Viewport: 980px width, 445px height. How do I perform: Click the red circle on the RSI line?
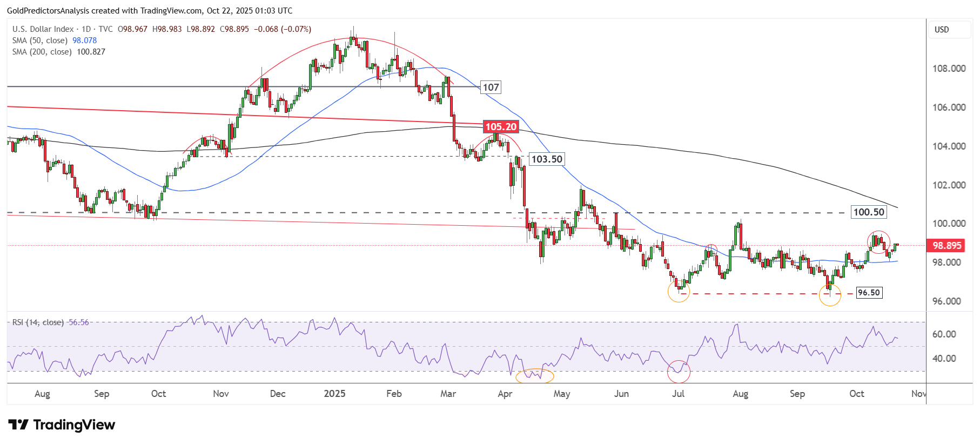(x=679, y=371)
